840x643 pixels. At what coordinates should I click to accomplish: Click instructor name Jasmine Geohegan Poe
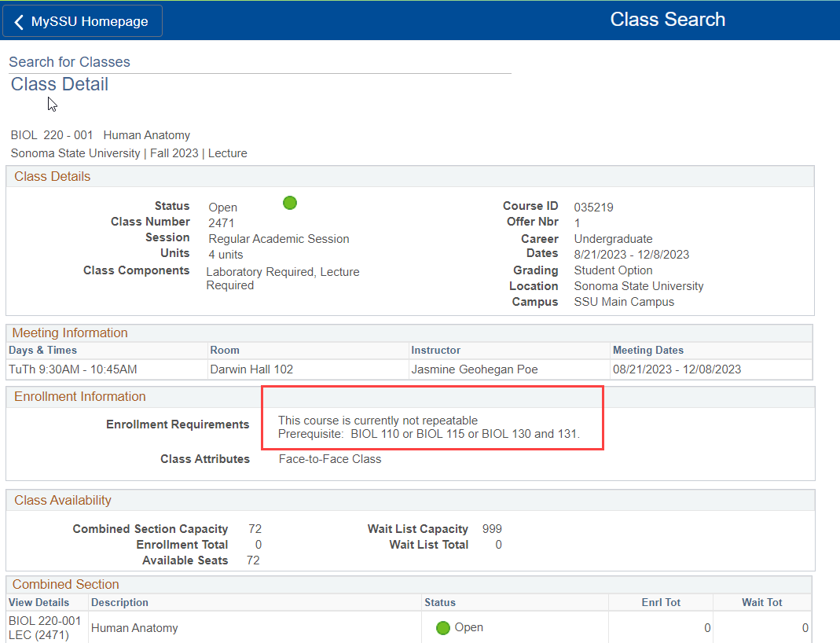475,369
